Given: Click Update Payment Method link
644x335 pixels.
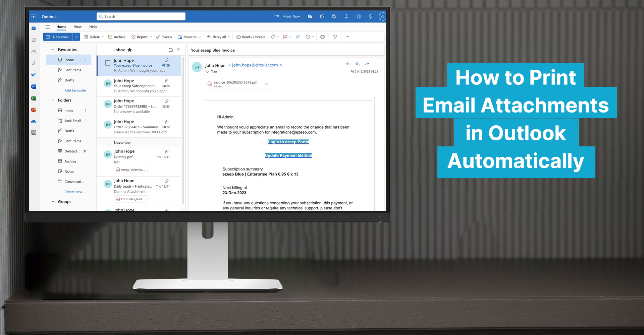Looking at the screenshot, I should click(288, 155).
